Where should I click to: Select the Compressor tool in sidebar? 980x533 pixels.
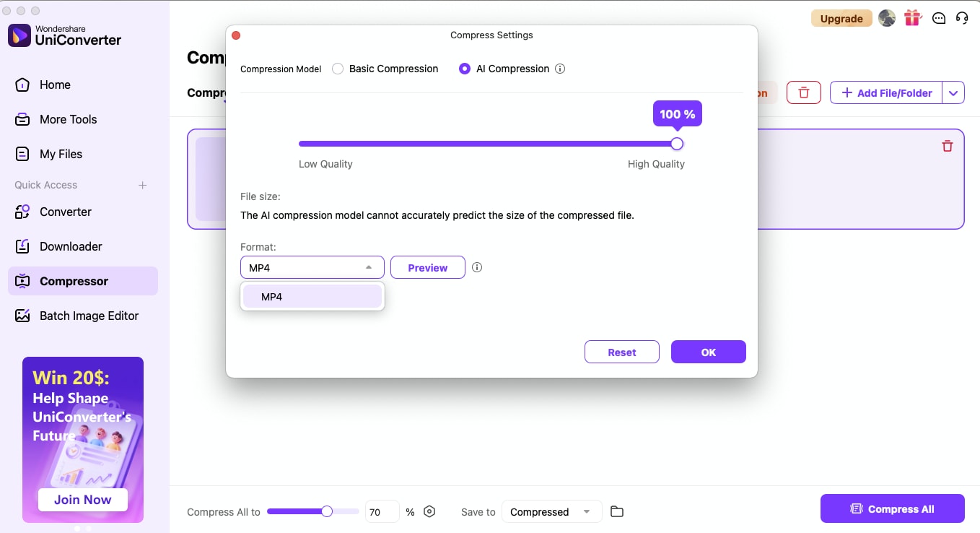[83, 281]
